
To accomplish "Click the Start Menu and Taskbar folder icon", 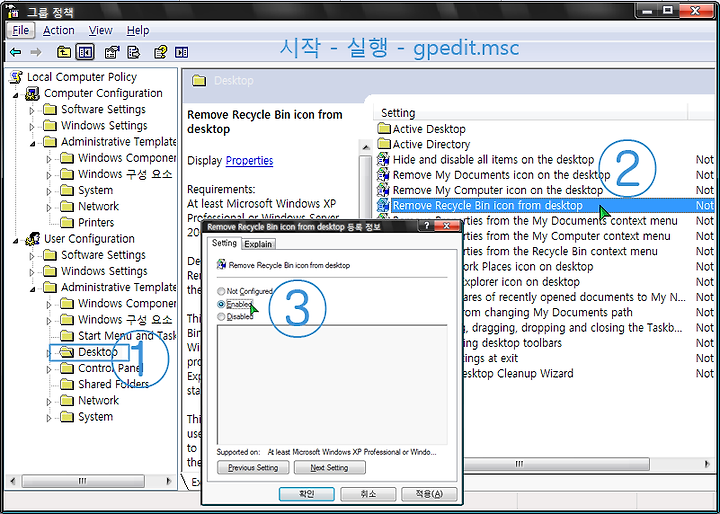I will tap(67, 335).
